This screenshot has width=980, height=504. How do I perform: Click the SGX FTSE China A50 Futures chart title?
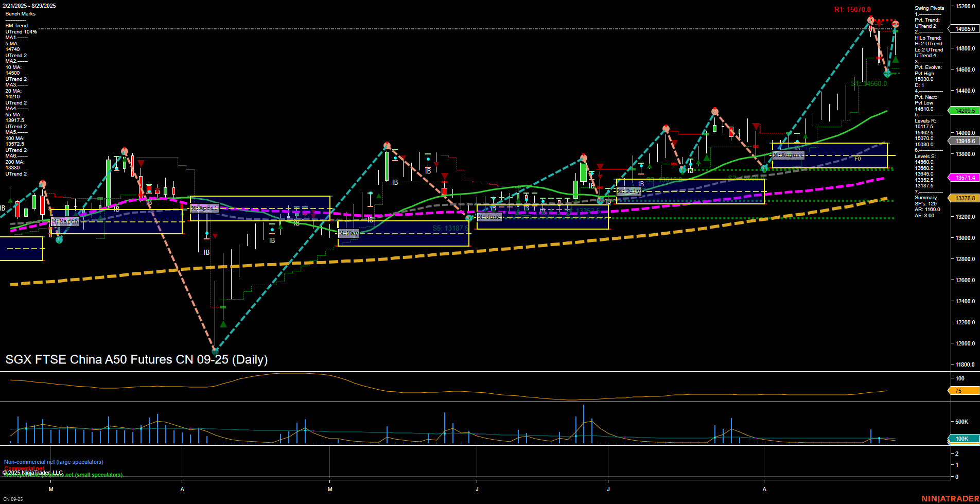136,359
